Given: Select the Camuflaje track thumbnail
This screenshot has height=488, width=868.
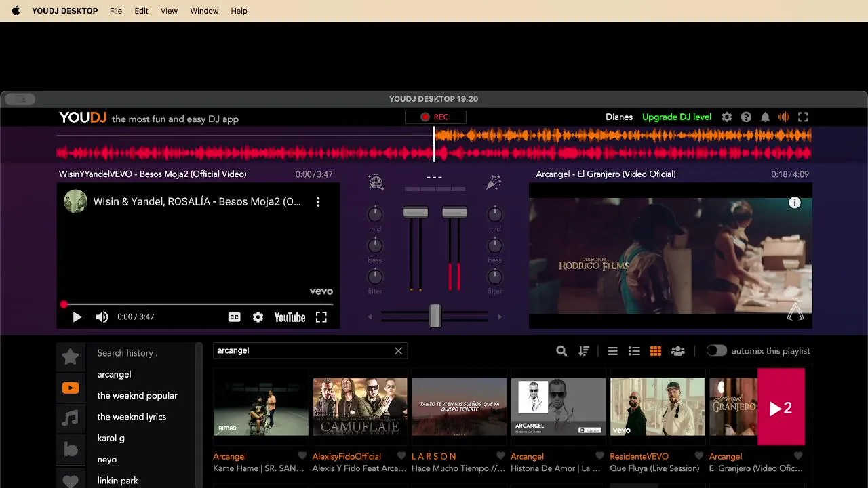Looking at the screenshot, I should pos(360,407).
